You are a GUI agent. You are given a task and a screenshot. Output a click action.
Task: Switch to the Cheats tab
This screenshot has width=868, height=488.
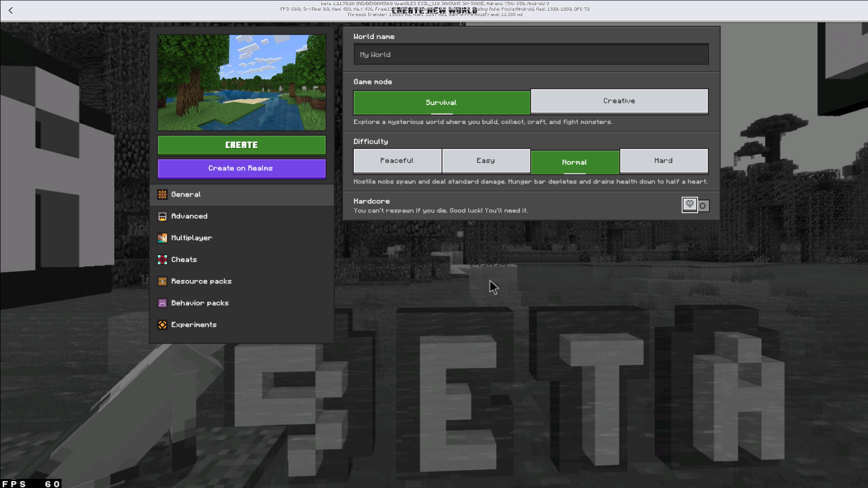242,259
